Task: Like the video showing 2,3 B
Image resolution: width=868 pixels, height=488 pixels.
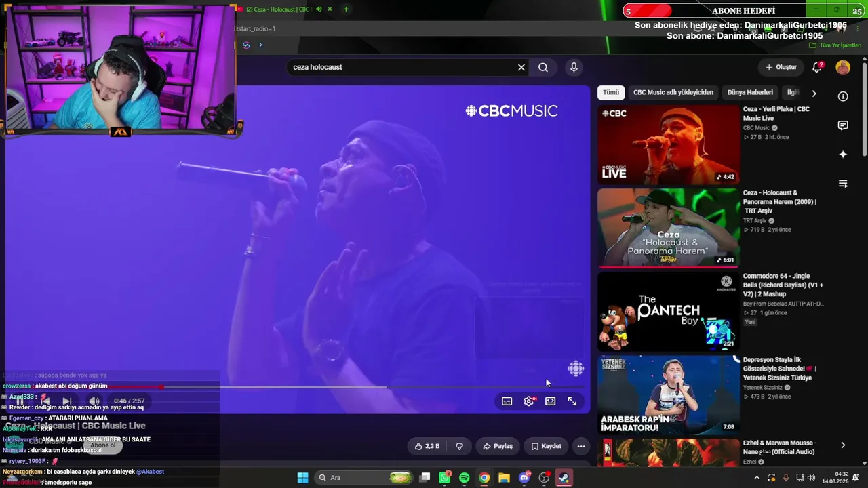Action: (427, 446)
